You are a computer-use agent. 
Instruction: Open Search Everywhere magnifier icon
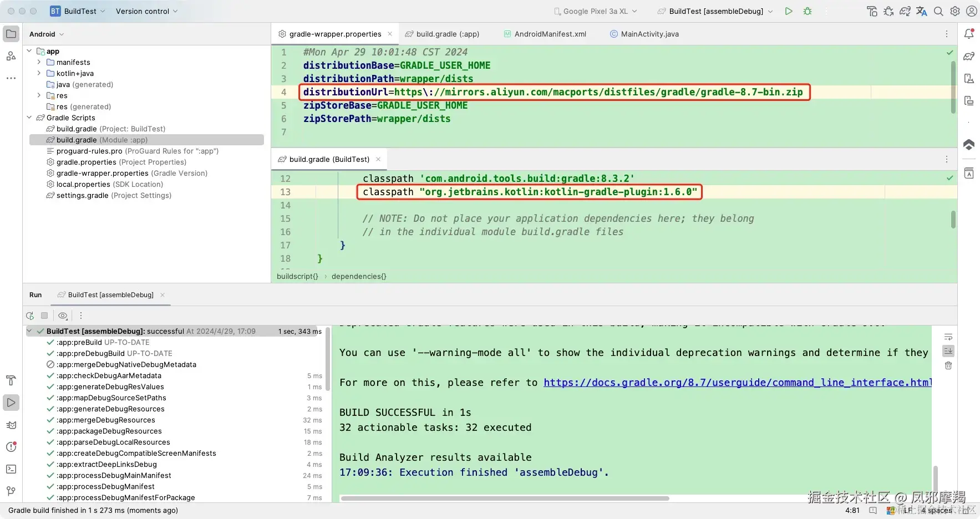(938, 11)
